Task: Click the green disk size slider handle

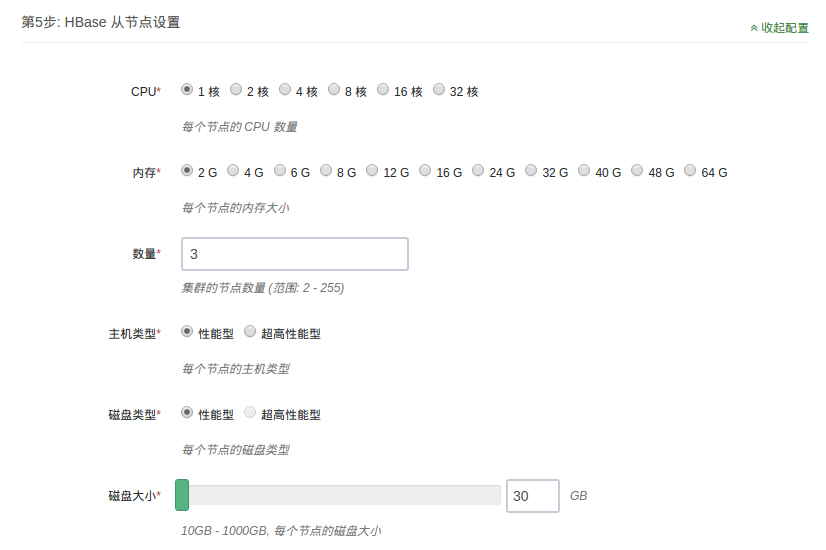Action: pos(182,495)
